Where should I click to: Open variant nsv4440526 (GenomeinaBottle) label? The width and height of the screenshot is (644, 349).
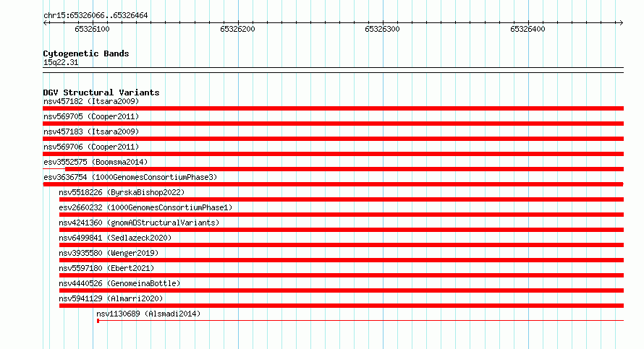point(119,283)
